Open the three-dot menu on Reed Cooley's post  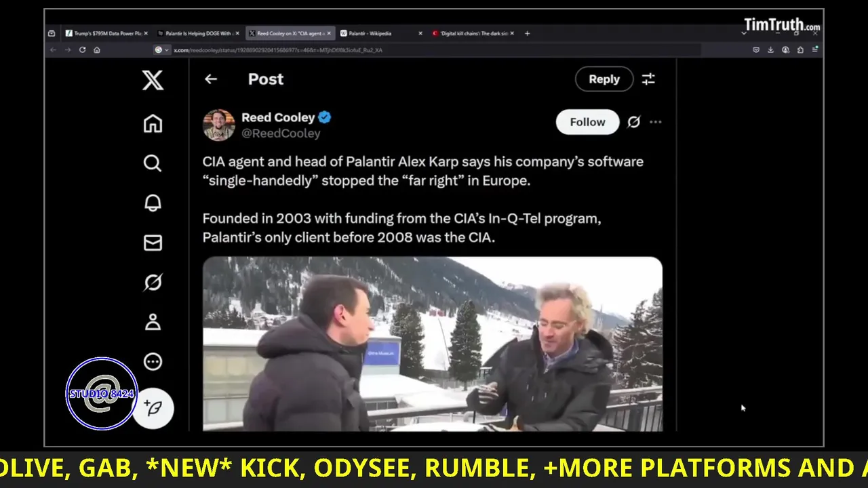coord(655,122)
